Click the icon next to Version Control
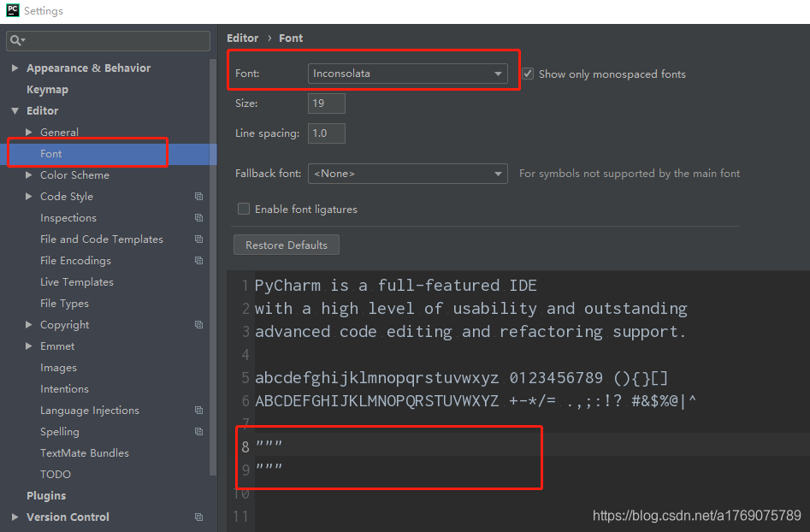Image resolution: width=810 pixels, height=532 pixels. [198, 517]
